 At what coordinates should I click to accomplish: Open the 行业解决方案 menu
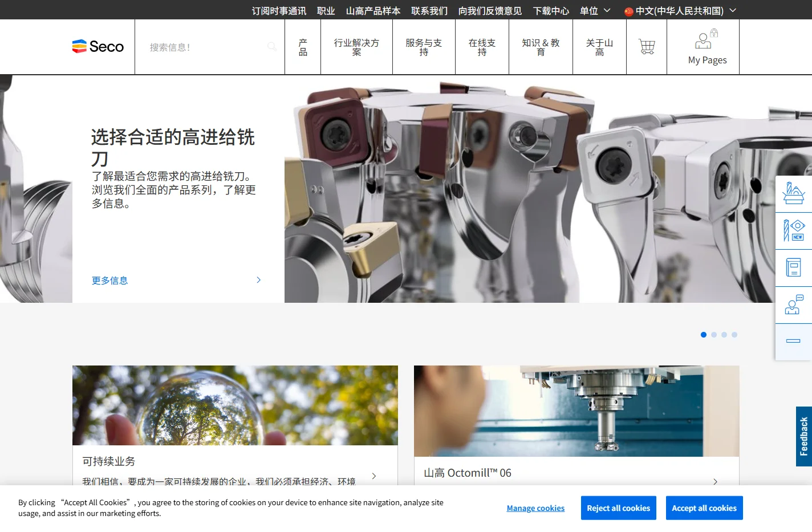tap(356, 47)
